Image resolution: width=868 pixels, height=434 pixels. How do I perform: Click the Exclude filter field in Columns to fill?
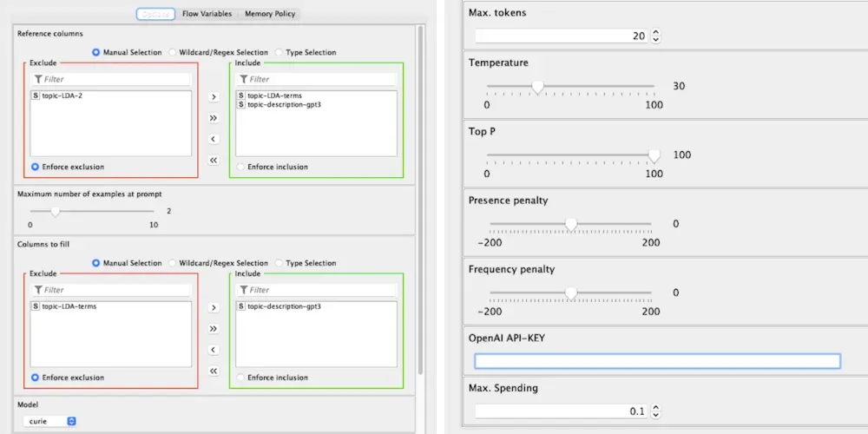[111, 290]
